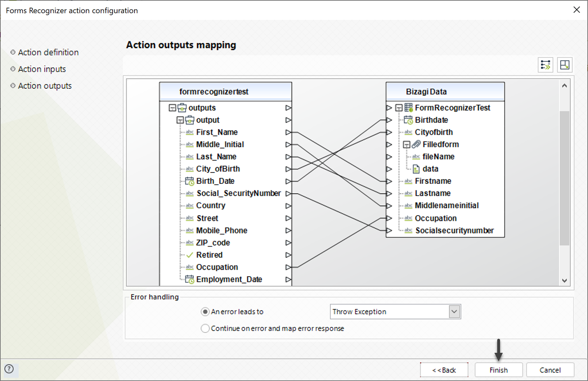The image size is (588, 381).
Task: Click the Street output connector arrow
Action: click(288, 218)
